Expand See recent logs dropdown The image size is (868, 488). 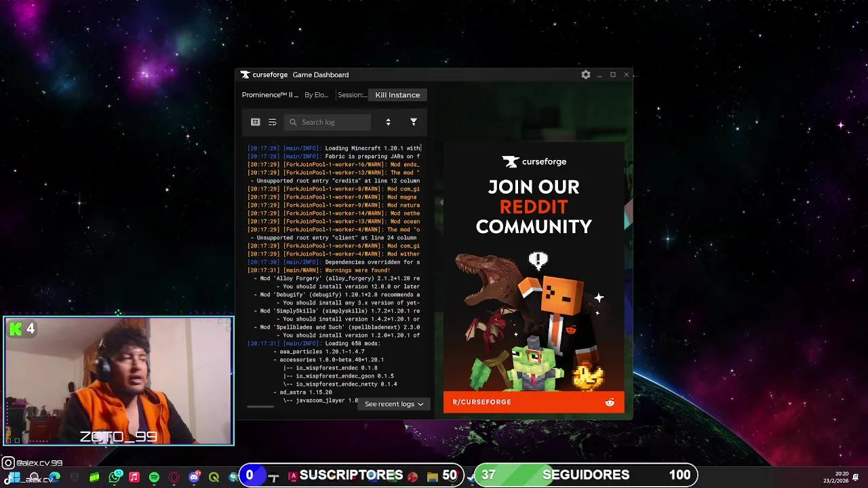point(394,404)
